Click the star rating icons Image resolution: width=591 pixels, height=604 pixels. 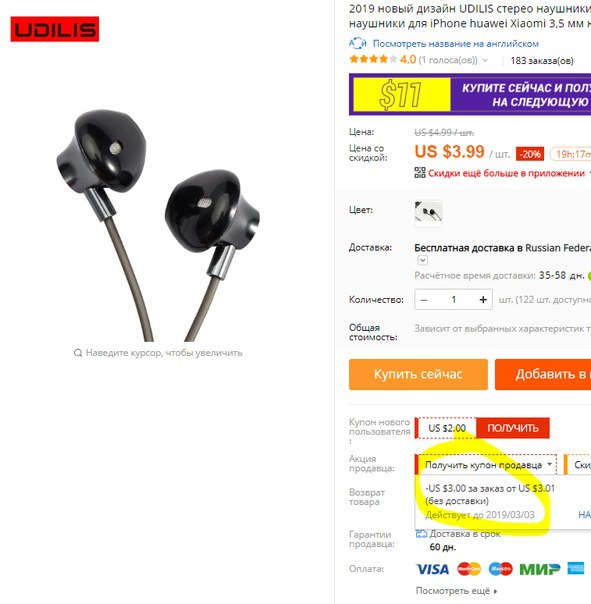click(x=373, y=60)
